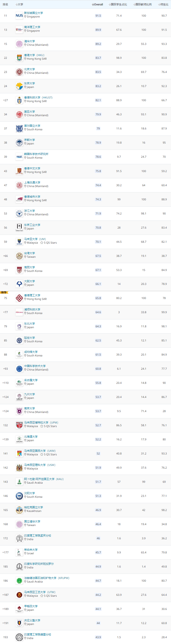Click the NUS logo icon

(19, 15)
